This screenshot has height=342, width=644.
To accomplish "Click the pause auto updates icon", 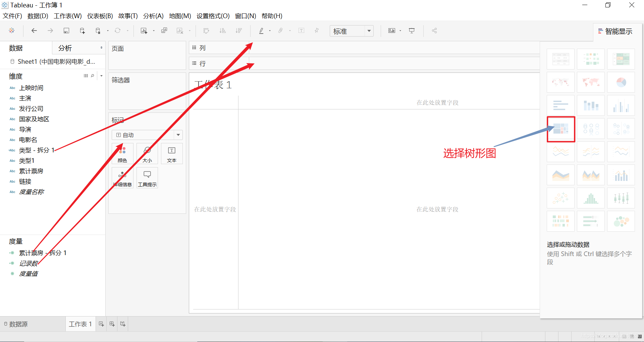I will pos(98,31).
